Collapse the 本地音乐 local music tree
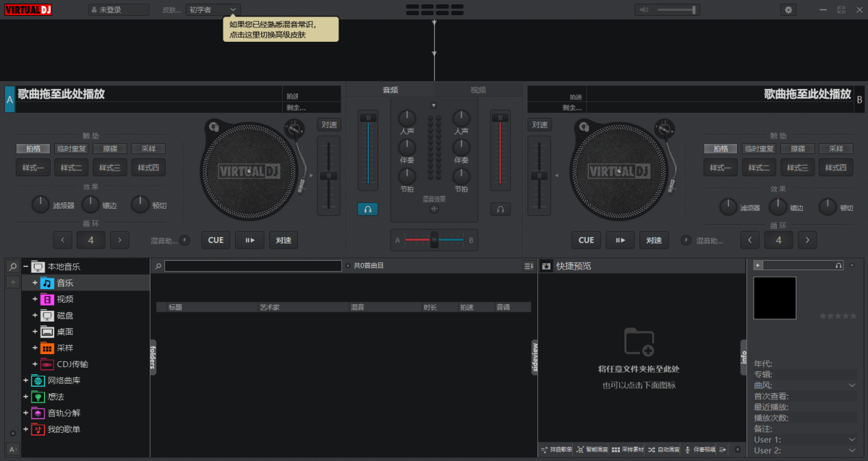868x461 pixels. coord(25,266)
